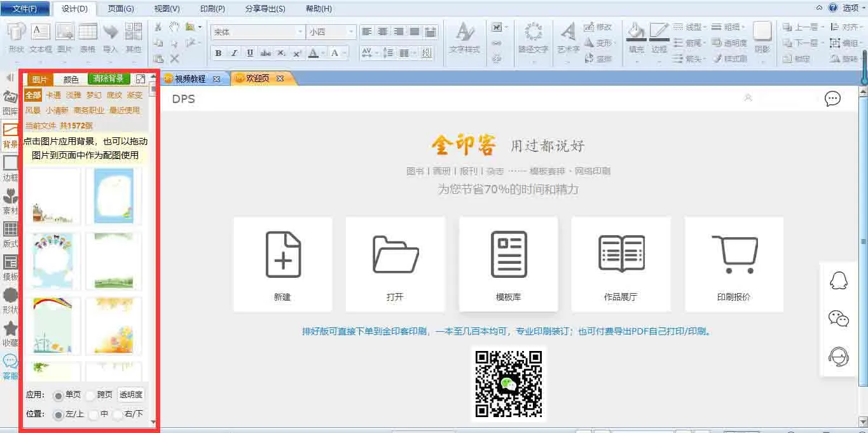Toggle underline formatting
868x433 pixels.
[x=250, y=53]
